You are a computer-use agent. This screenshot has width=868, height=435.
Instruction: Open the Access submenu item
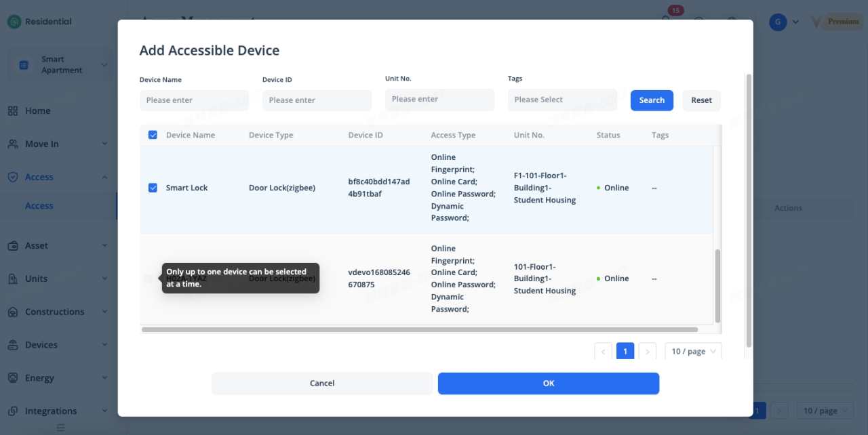click(x=39, y=206)
